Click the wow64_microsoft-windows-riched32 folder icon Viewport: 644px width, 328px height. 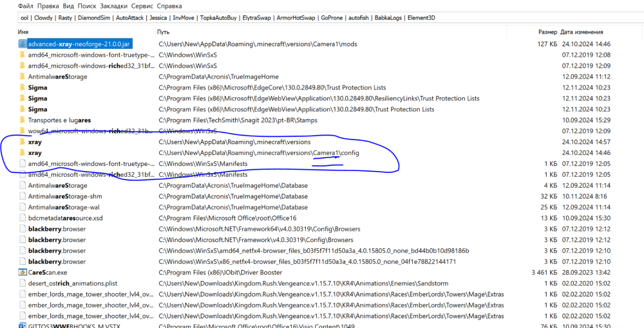(22, 131)
